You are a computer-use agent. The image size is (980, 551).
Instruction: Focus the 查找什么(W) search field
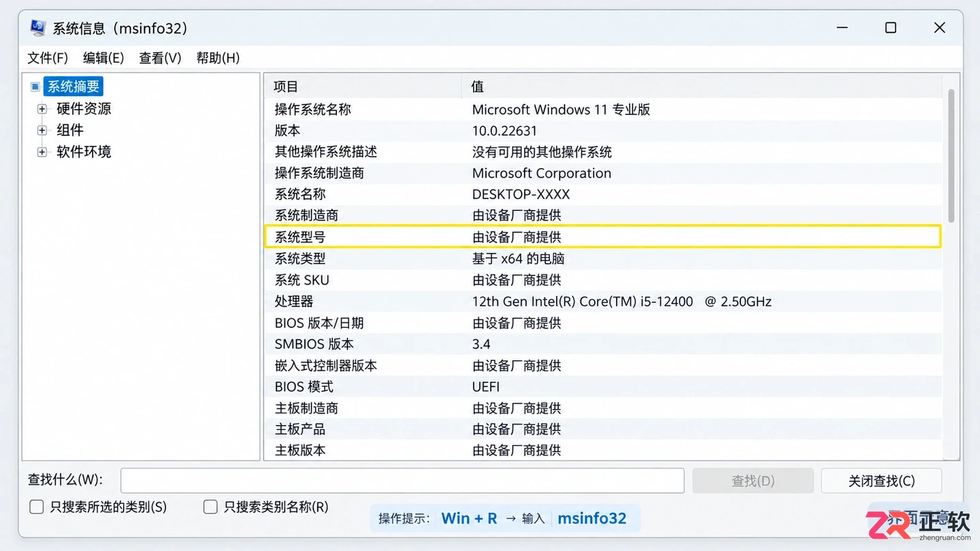pyautogui.click(x=402, y=480)
